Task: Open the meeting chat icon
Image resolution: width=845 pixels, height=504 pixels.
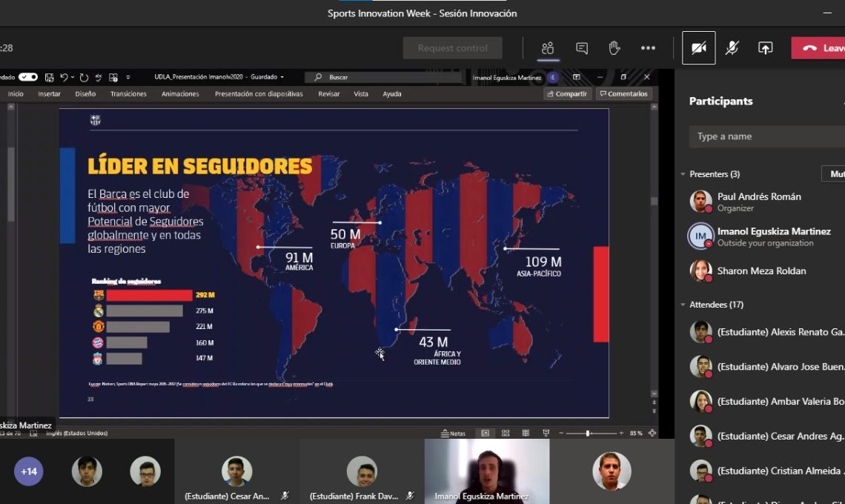Action: tap(582, 48)
